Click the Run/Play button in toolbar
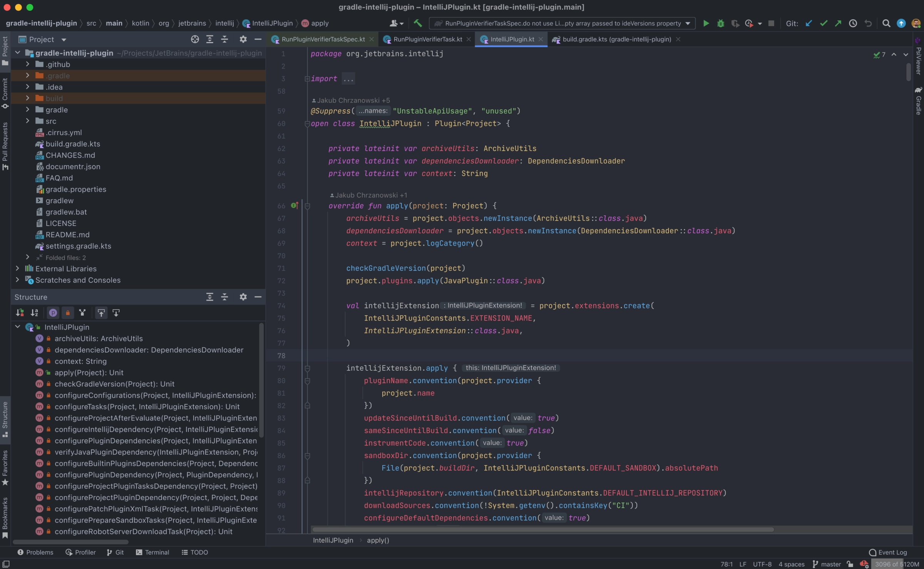Image resolution: width=924 pixels, height=569 pixels. 705,23
